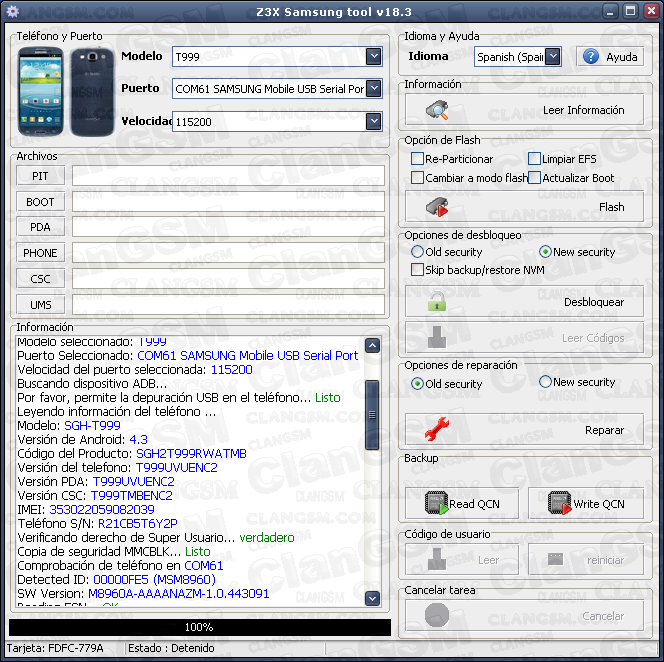664x662 pixels.
Task: Check Cambiar a modo flash option
Action: click(x=417, y=178)
